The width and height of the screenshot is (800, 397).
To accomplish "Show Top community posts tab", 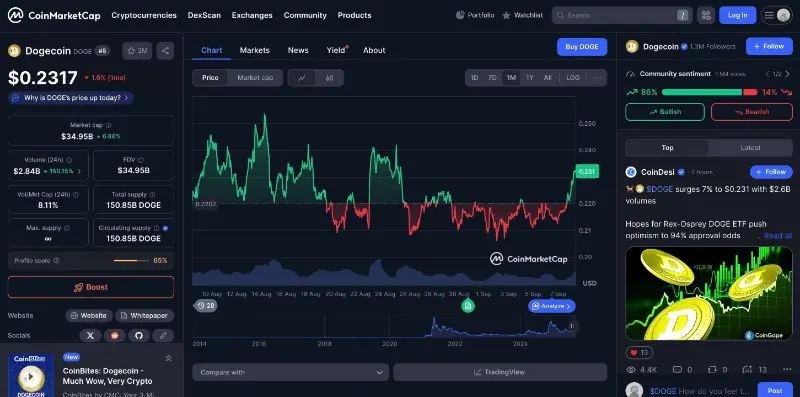I will coord(667,147).
